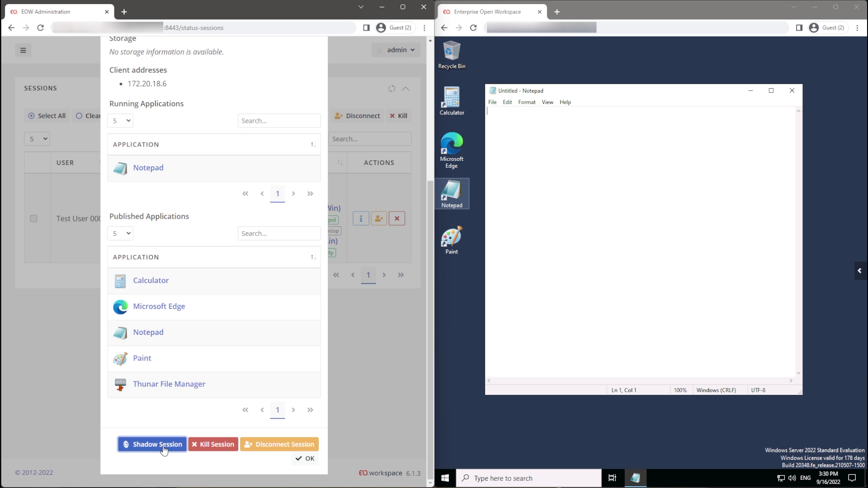
Task: Open Running Applications page-size dropdown
Action: pos(120,121)
